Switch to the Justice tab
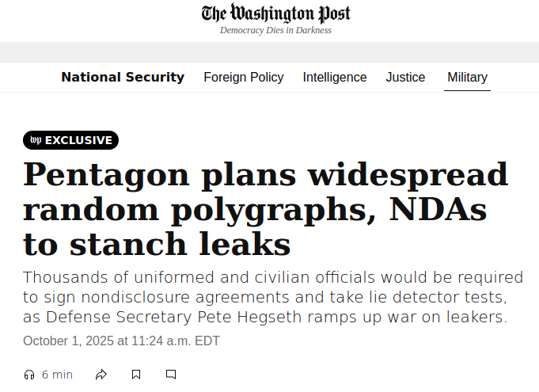This screenshot has width=539, height=392. click(x=405, y=78)
